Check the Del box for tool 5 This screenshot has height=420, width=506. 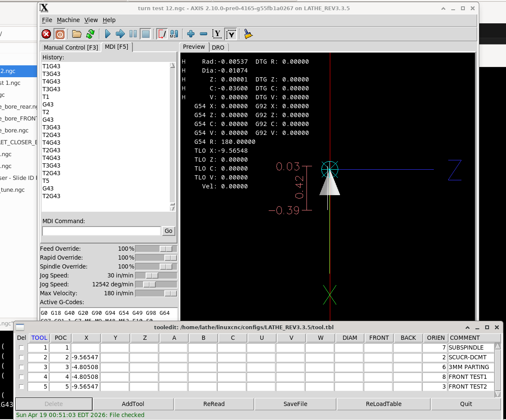tap(21, 387)
